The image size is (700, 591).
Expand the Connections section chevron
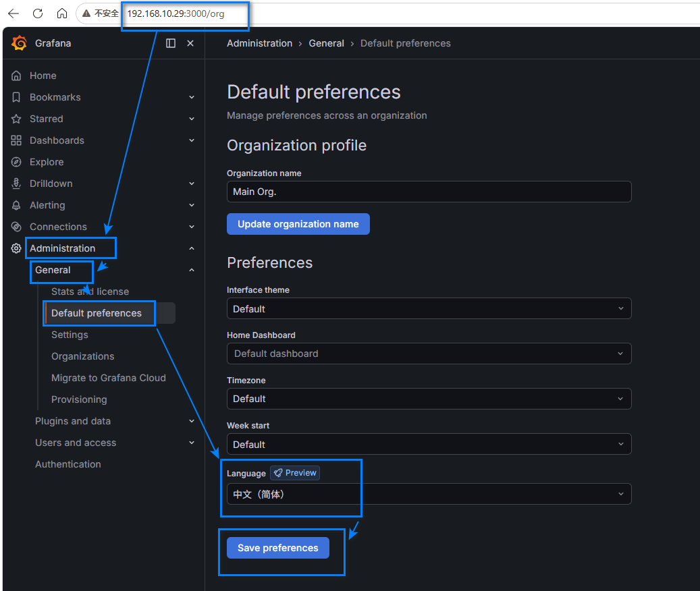(x=192, y=227)
